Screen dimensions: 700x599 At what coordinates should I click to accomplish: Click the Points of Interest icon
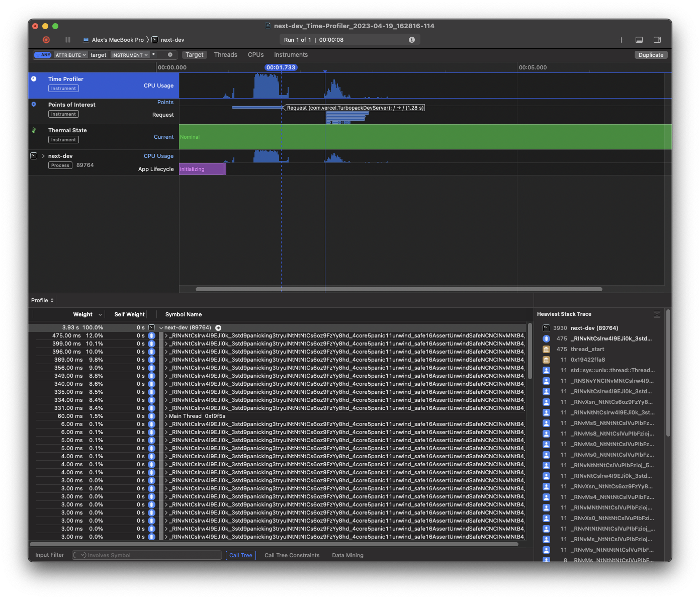pyautogui.click(x=34, y=105)
